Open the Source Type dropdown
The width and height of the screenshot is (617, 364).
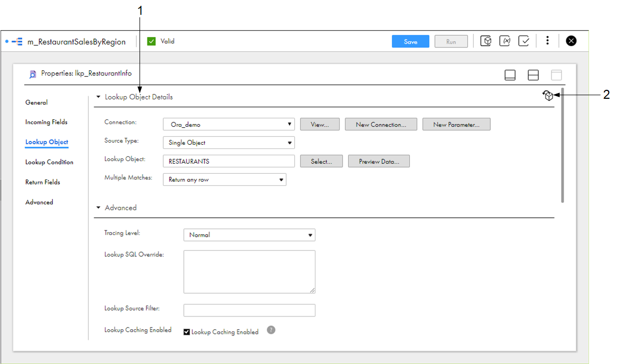click(229, 143)
